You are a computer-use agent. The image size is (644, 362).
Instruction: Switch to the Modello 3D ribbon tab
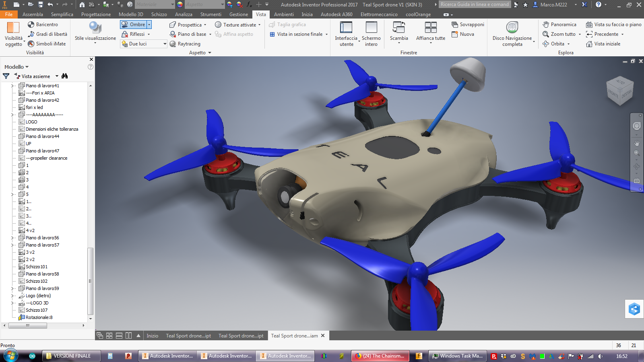pyautogui.click(x=131, y=14)
